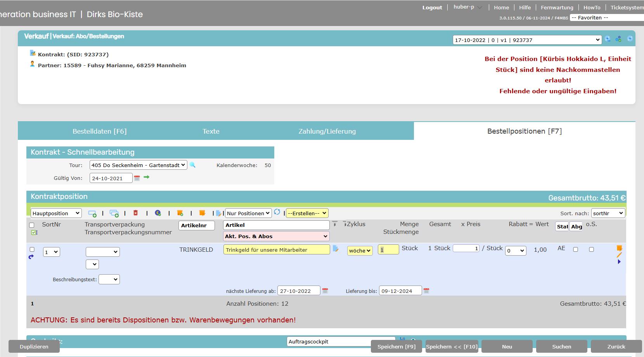Open the Bestelldaten [F6] tab
The width and height of the screenshot is (644, 357).
100,131
